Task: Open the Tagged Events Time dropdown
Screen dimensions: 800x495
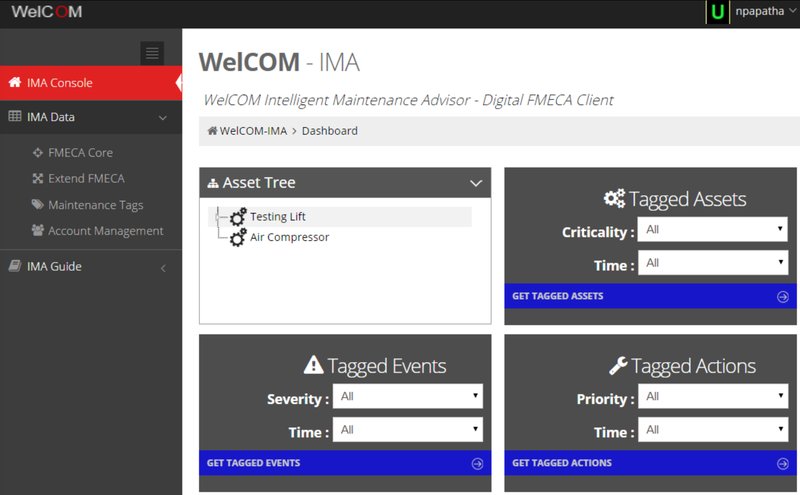Action: [x=408, y=430]
